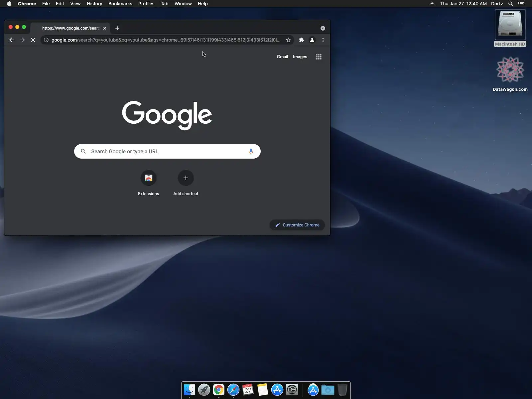The width and height of the screenshot is (532, 399).
Task: Open the Extensions shortcut tile
Action: tap(149, 183)
